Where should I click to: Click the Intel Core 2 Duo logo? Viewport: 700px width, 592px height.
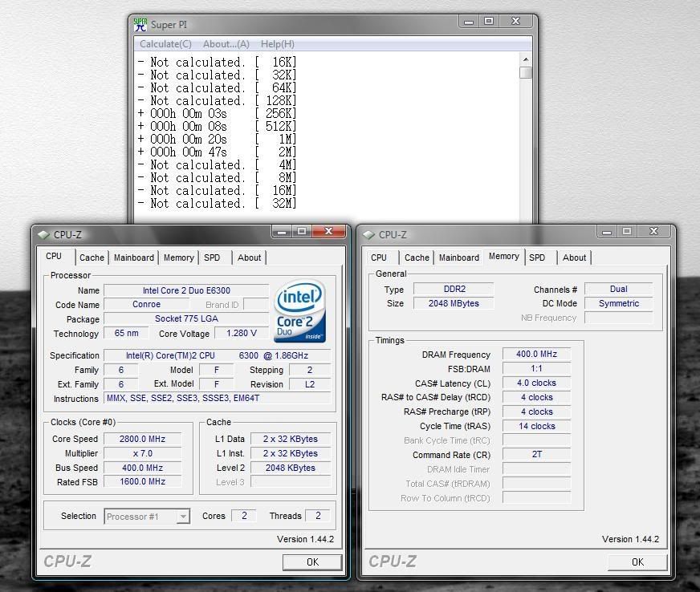[300, 311]
